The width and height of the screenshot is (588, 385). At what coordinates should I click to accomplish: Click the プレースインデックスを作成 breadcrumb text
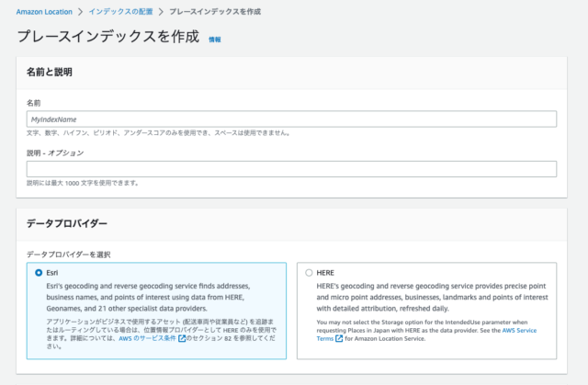[215, 12]
